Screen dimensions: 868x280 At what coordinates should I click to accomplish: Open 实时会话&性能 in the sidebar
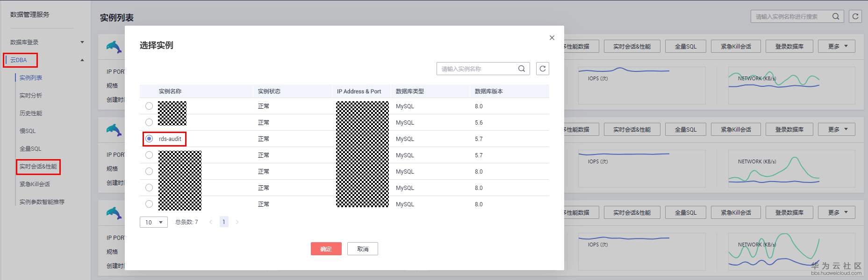coord(38,167)
